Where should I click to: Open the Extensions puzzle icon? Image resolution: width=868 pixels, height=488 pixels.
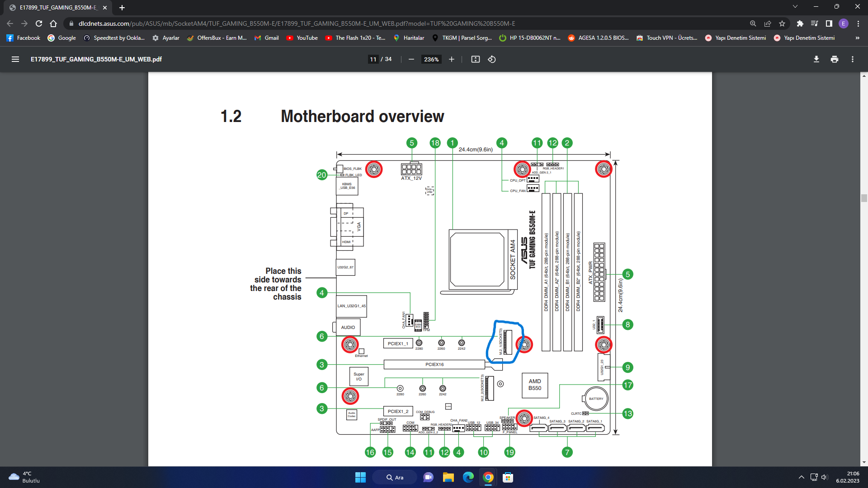[x=800, y=23]
